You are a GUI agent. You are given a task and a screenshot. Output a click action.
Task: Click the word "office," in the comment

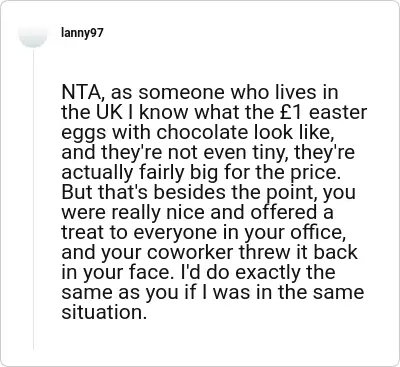(x=317, y=232)
